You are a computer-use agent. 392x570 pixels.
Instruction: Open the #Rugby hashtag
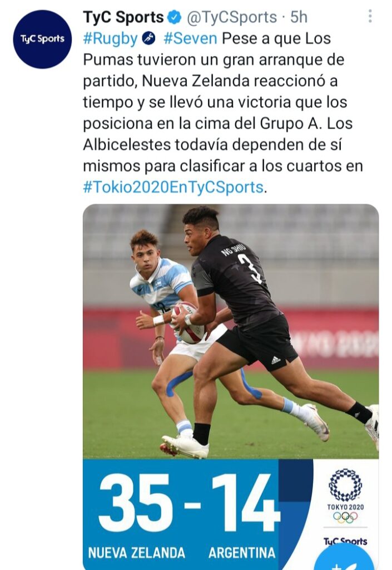pos(110,38)
